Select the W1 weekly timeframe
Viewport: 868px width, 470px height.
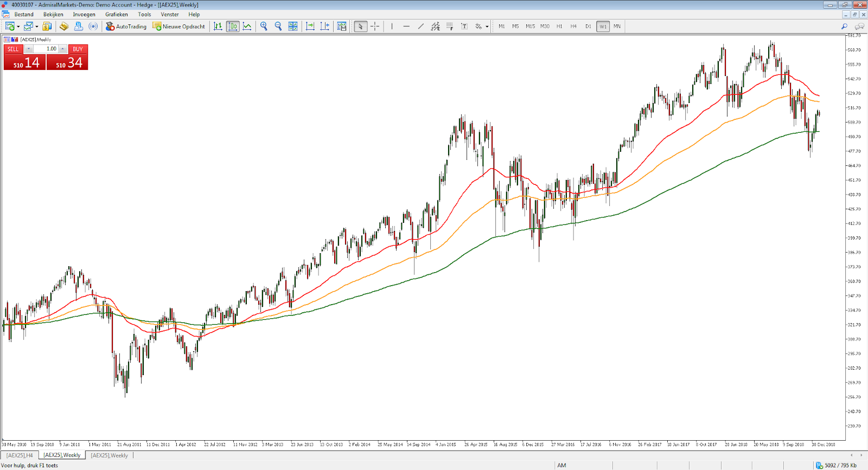pyautogui.click(x=603, y=26)
